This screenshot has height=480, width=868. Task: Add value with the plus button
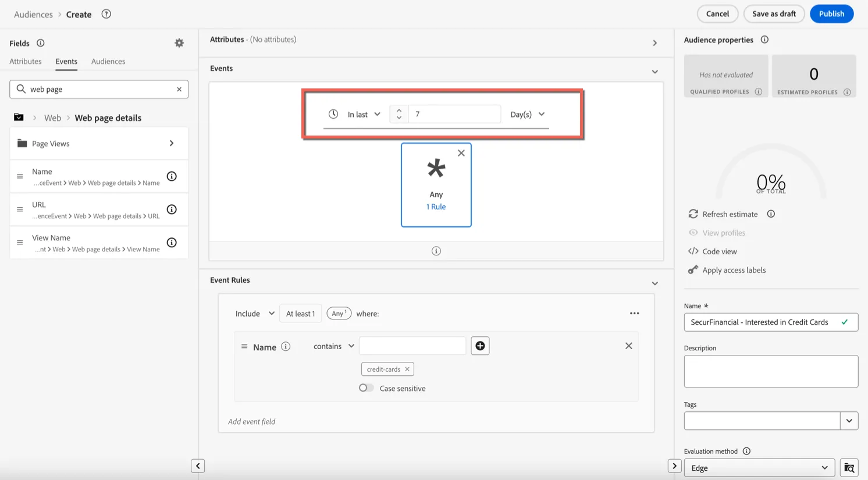coord(480,346)
